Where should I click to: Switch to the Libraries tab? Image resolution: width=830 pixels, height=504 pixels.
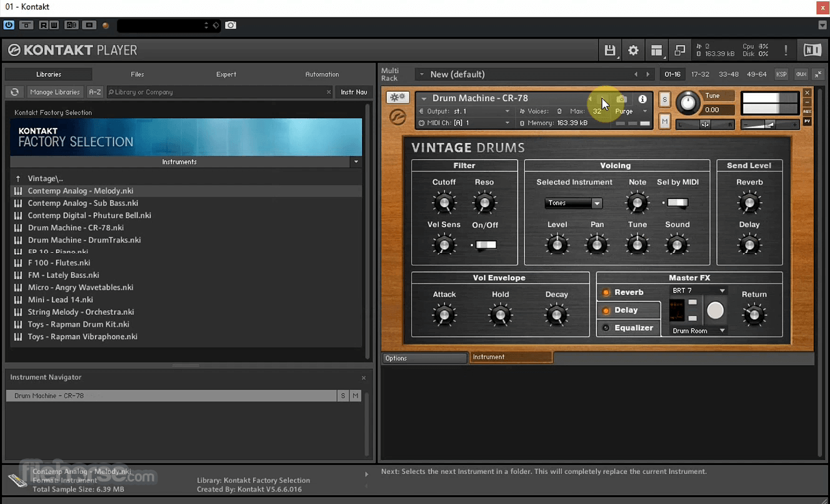click(49, 74)
